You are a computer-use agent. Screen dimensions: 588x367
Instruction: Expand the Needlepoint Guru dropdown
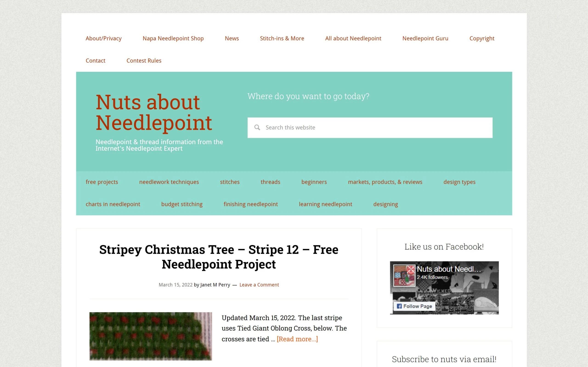pos(425,38)
